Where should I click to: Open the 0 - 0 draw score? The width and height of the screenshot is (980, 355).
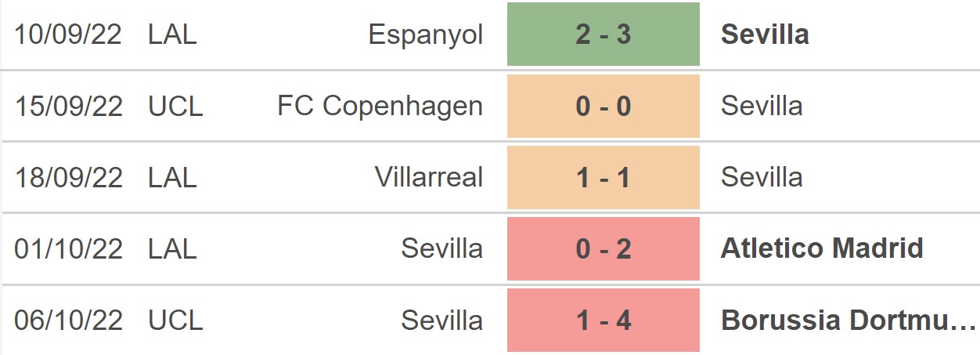(x=603, y=106)
